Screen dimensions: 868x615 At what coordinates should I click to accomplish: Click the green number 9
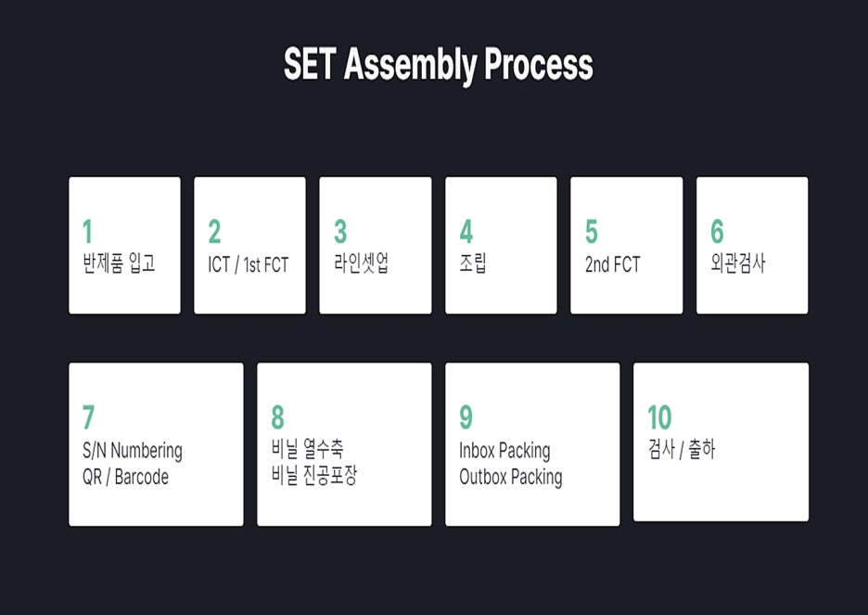pos(466,417)
